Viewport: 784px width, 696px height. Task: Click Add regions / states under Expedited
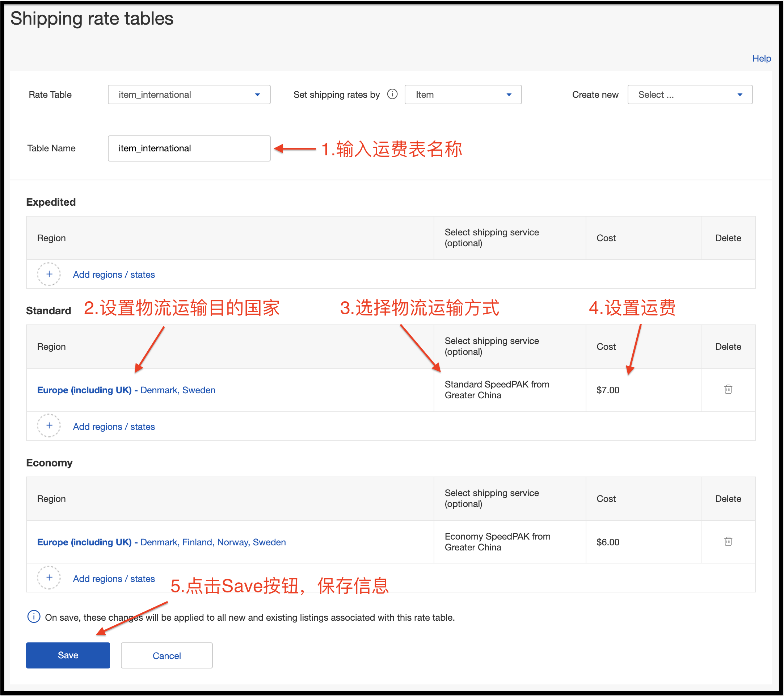pyautogui.click(x=114, y=274)
